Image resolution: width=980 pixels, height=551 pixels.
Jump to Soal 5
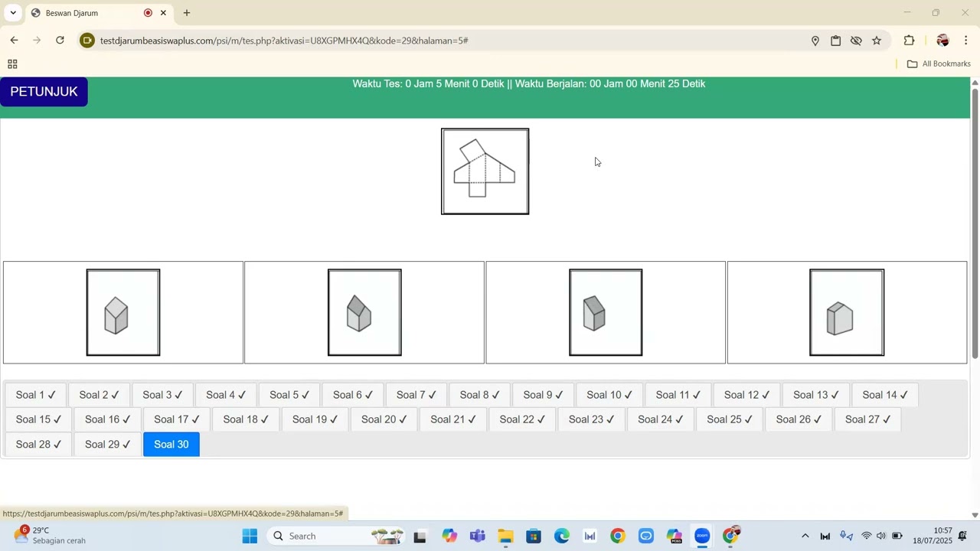(289, 395)
